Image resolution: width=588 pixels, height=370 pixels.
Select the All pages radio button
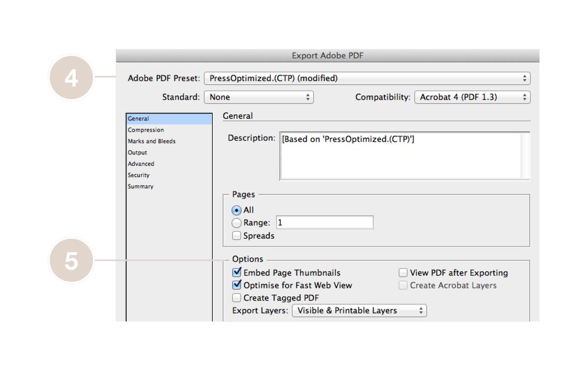coord(237,210)
